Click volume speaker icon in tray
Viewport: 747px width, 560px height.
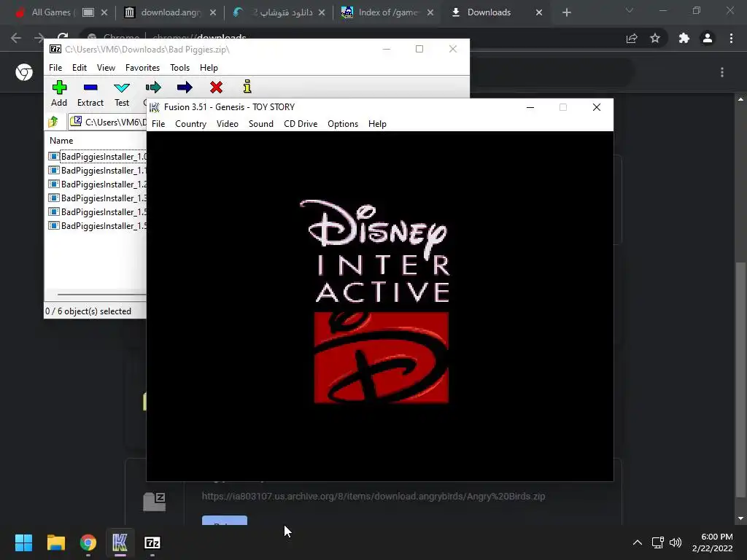click(676, 542)
